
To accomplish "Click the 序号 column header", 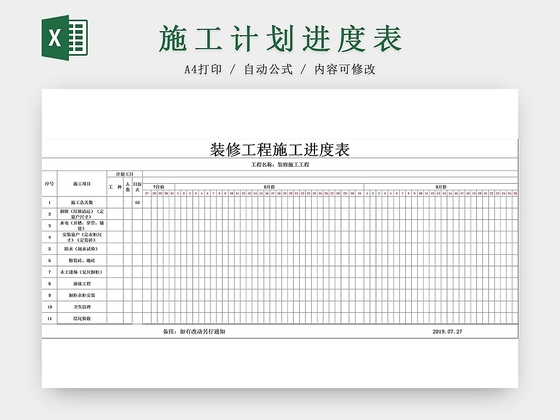I will tap(49, 184).
